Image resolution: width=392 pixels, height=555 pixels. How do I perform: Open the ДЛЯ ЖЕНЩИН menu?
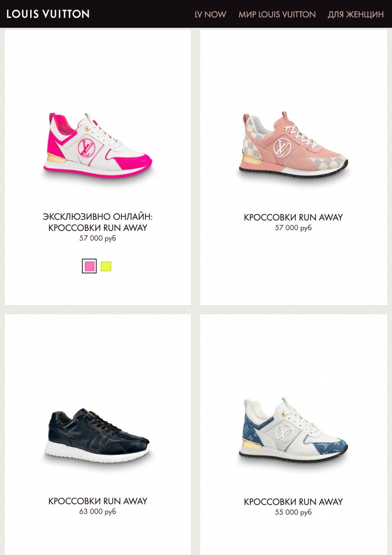pyautogui.click(x=356, y=14)
